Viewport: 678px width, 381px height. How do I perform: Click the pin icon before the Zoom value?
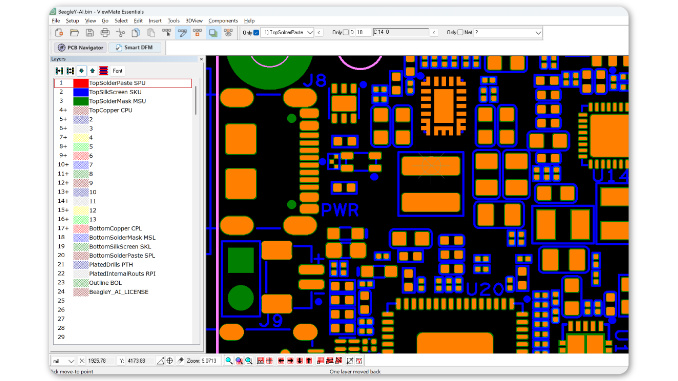point(181,361)
